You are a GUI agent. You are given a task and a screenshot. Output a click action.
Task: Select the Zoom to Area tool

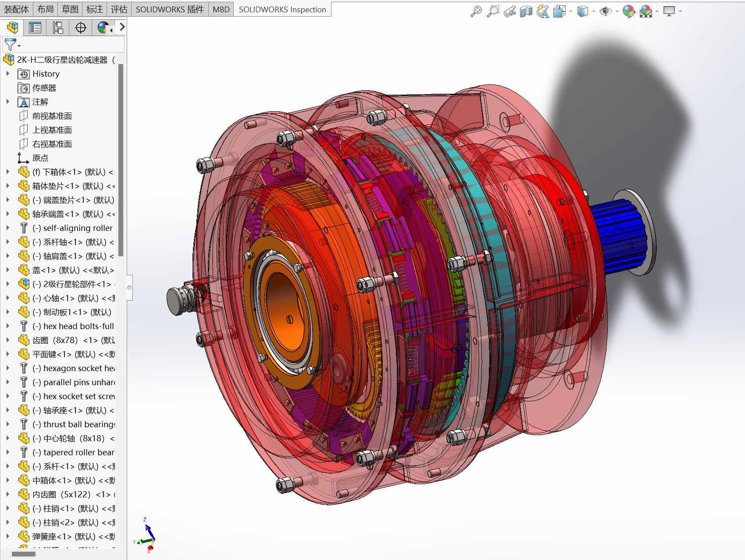(493, 11)
